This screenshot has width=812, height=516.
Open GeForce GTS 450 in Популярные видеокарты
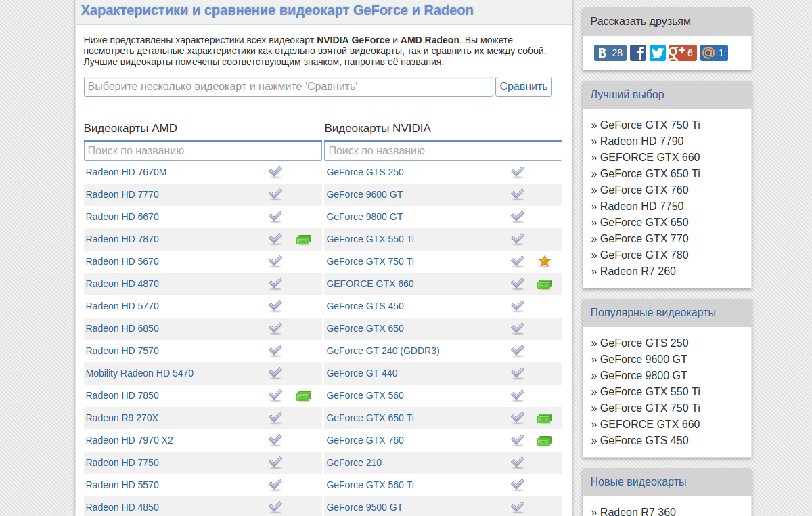click(x=644, y=440)
